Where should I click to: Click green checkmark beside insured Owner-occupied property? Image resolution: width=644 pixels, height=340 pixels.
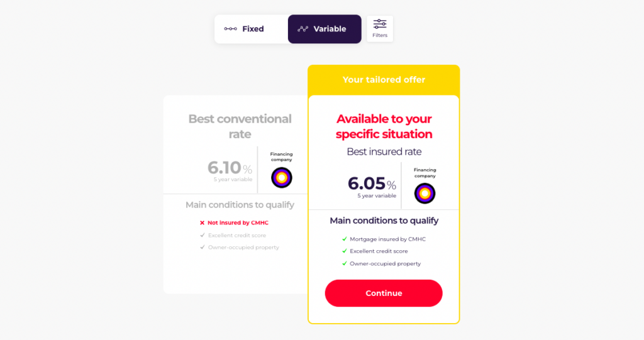[x=344, y=263]
